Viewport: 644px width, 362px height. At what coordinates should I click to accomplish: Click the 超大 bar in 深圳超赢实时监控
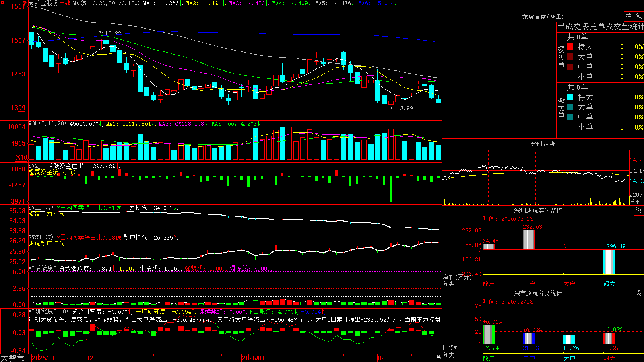609,262
